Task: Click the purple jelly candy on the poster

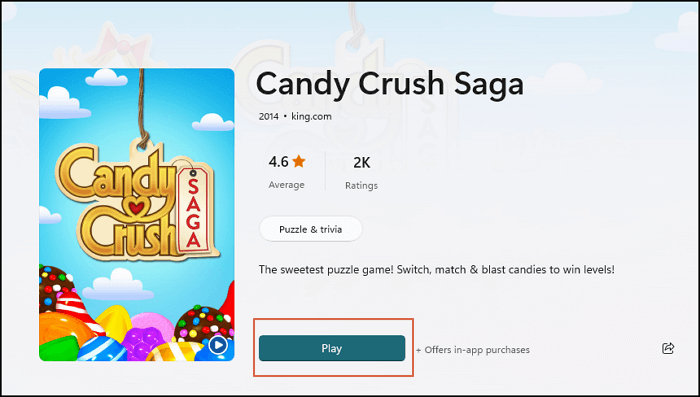Action: [x=144, y=342]
